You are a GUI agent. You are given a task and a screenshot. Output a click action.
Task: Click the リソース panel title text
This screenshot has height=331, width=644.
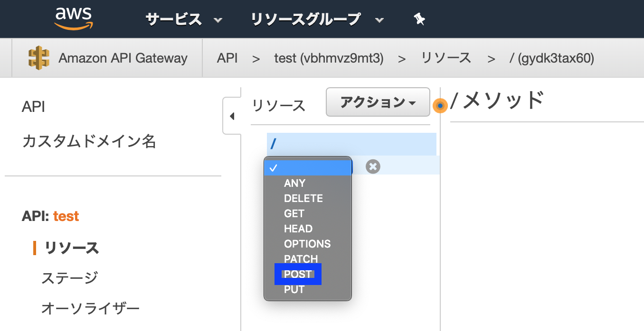(x=279, y=106)
